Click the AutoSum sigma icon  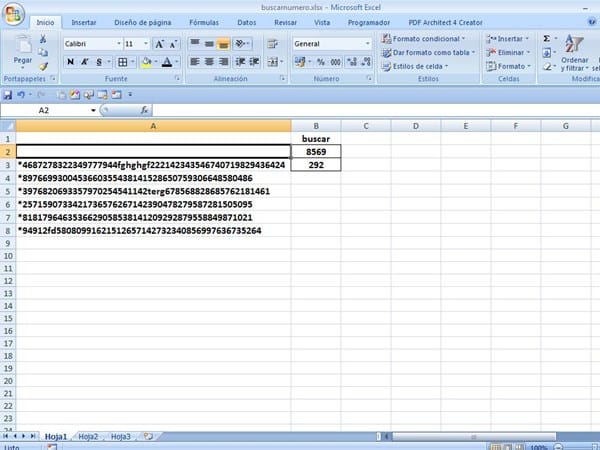click(x=546, y=39)
